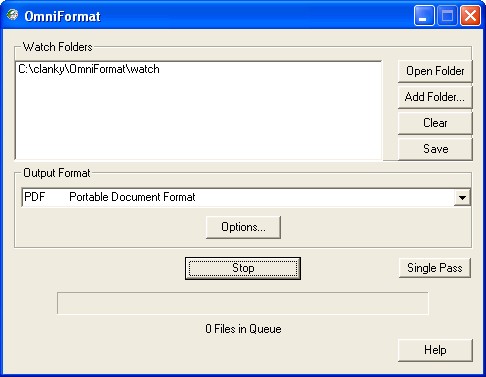Viewport: 486px width, 377px height.
Task: Close the OmniFormat window
Action: coord(470,15)
